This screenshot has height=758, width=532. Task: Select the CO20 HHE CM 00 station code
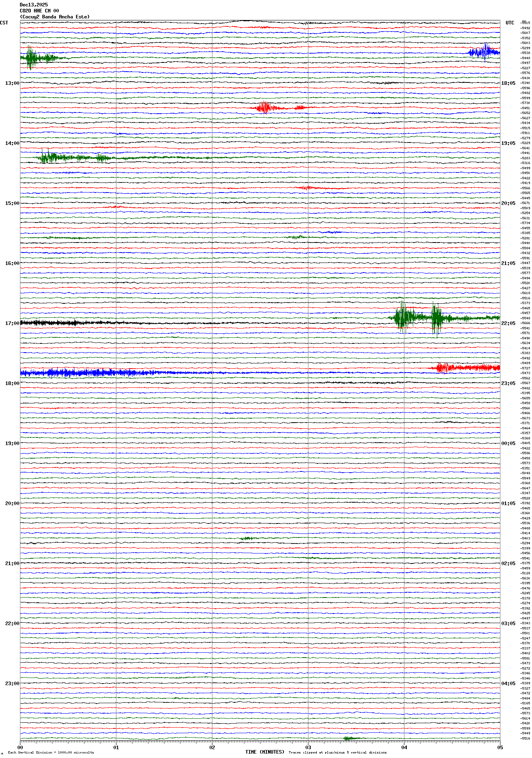pyautogui.click(x=39, y=11)
